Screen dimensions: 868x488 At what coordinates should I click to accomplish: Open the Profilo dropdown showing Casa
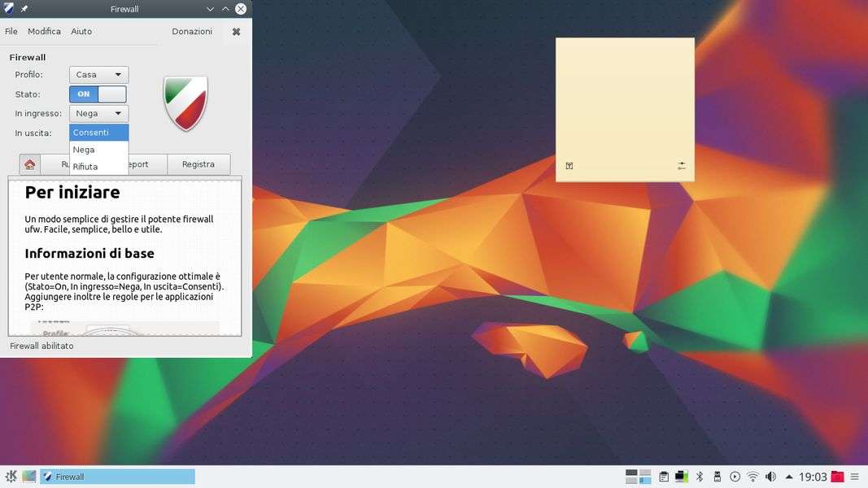click(x=99, y=75)
